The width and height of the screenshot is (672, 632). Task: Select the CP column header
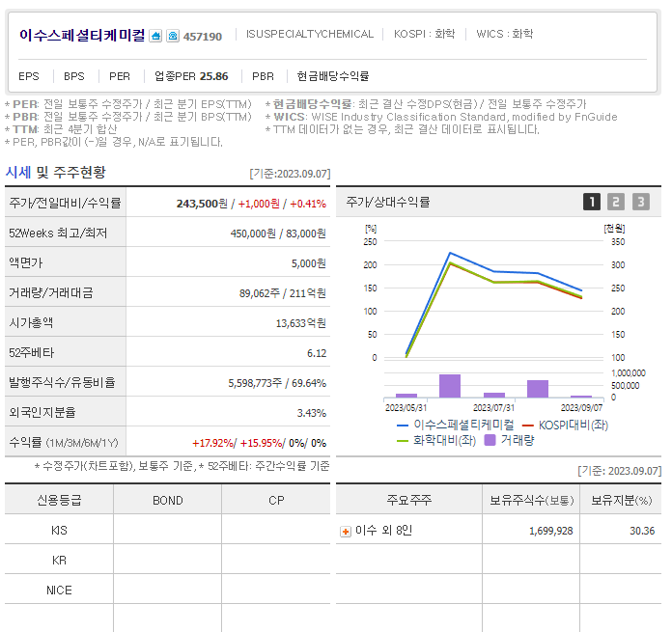[x=276, y=500]
